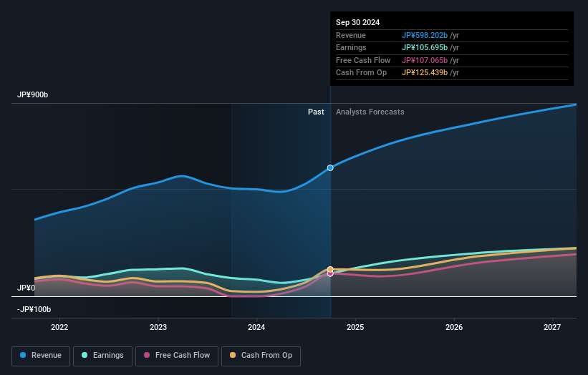The height and width of the screenshot is (375, 588).
Task: Click the 2027 x-axis year label
Action: pyautogui.click(x=552, y=327)
